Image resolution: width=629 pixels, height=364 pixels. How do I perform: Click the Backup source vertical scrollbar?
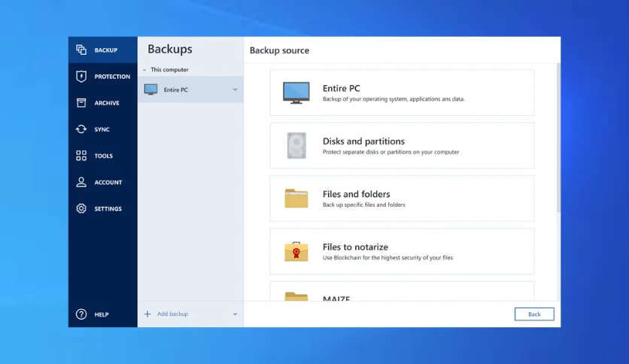558,138
